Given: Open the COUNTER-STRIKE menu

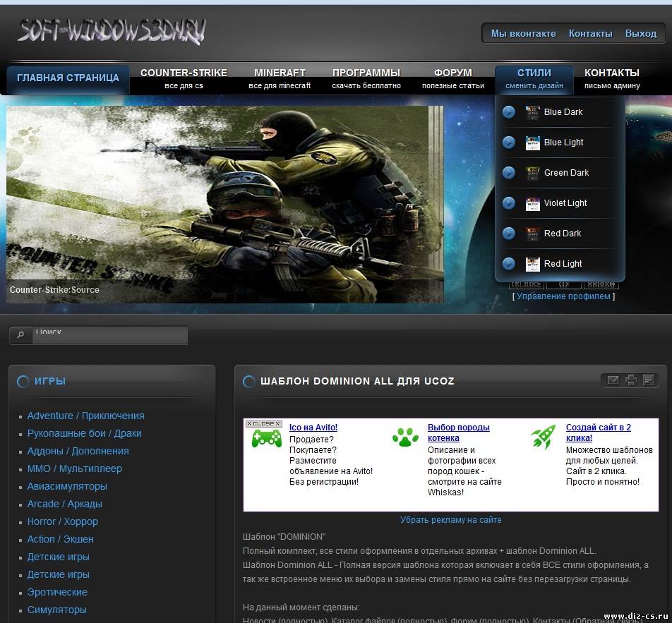Looking at the screenshot, I should coord(184,79).
